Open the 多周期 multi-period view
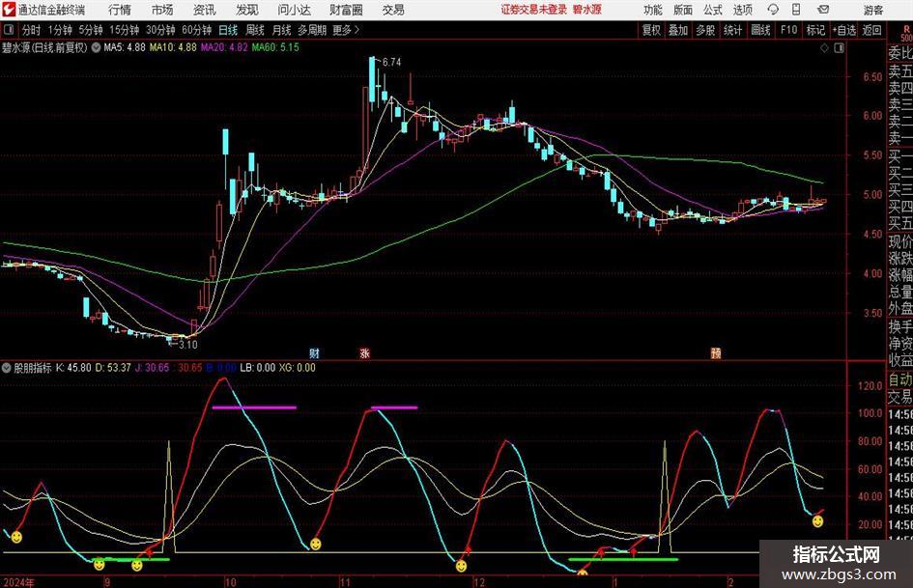Viewport: 913px width, 588px height. coord(311,30)
